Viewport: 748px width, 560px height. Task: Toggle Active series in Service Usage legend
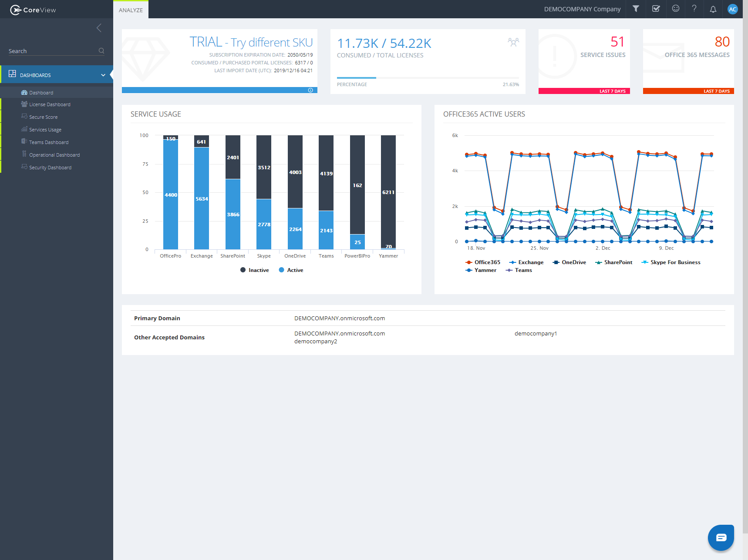291,270
